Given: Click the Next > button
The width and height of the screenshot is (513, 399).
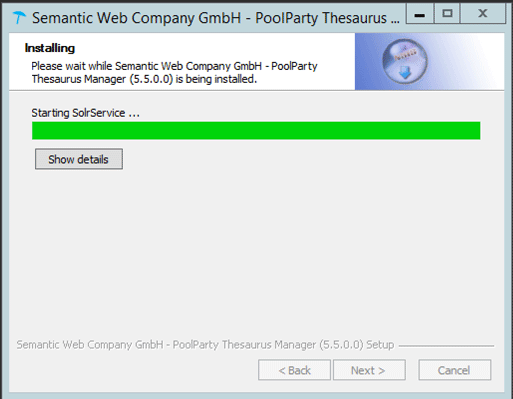Looking at the screenshot, I should [x=369, y=370].
